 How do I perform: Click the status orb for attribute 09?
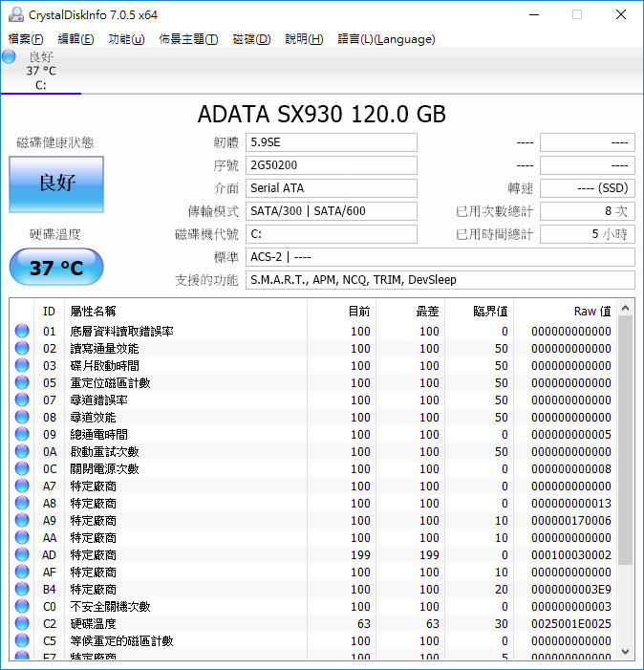[22, 434]
